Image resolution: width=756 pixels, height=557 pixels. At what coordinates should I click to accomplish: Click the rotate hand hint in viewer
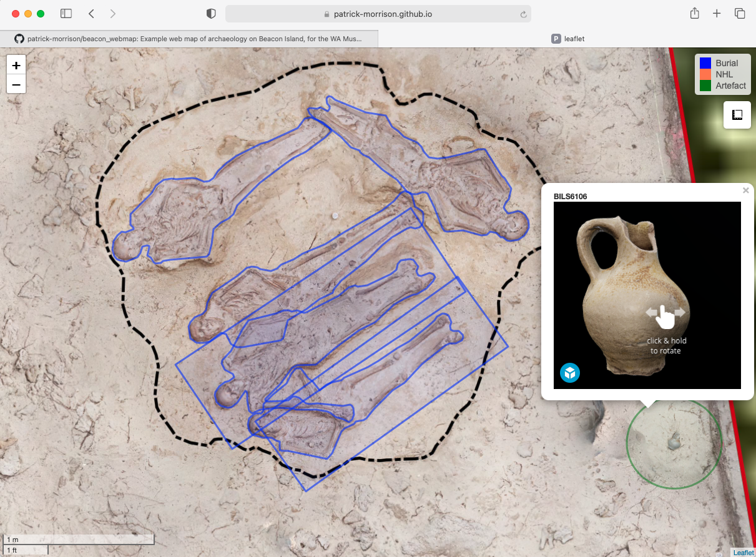665,317
